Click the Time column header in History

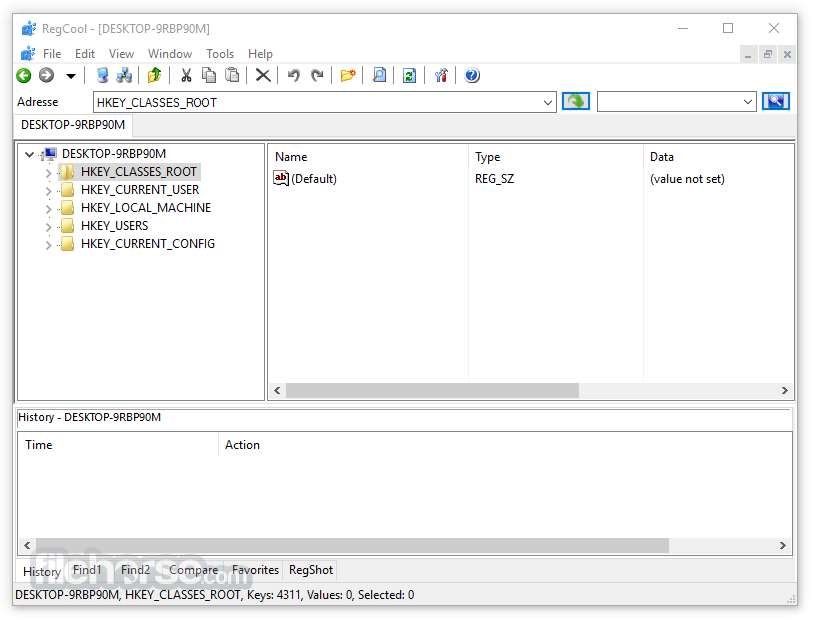pos(118,445)
